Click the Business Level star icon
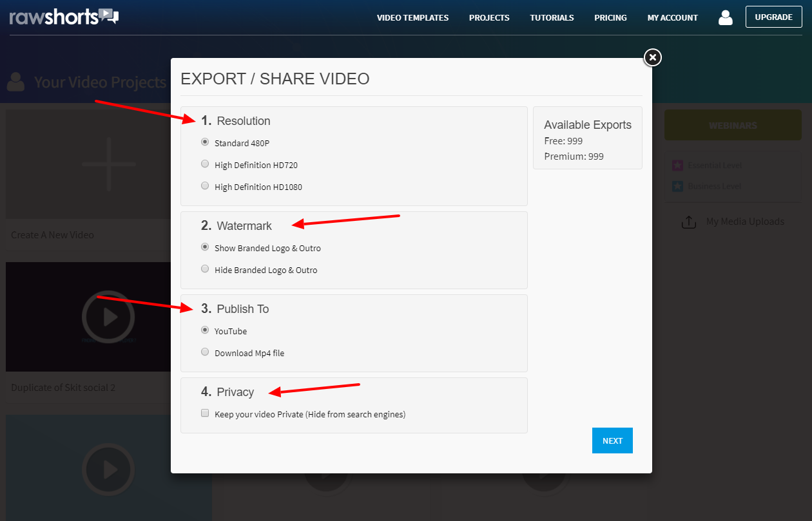Viewport: 812px width, 521px height. point(677,186)
